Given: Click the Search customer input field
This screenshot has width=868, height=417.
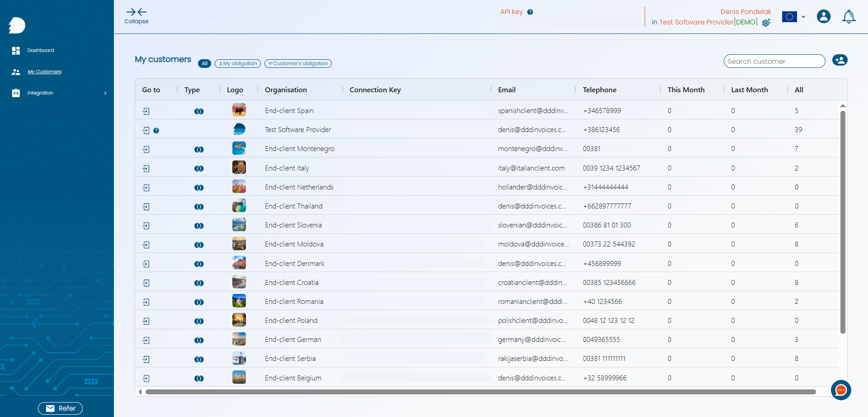Looking at the screenshot, I should (774, 61).
